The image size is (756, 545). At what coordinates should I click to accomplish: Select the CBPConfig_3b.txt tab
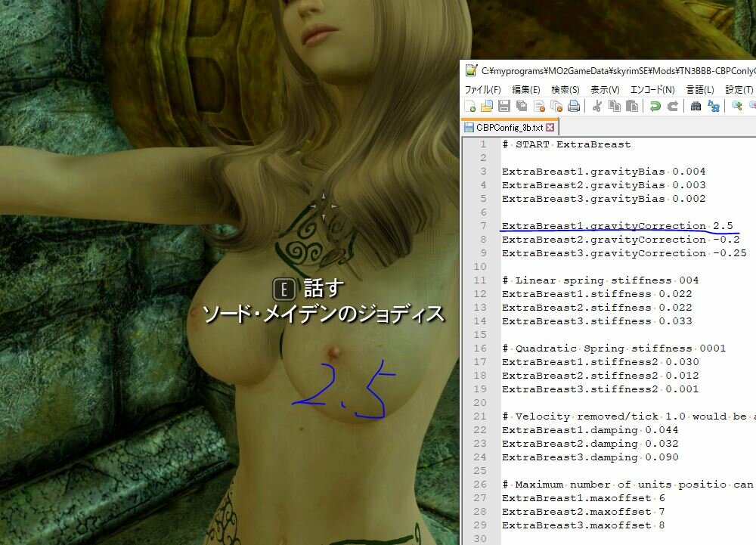510,127
